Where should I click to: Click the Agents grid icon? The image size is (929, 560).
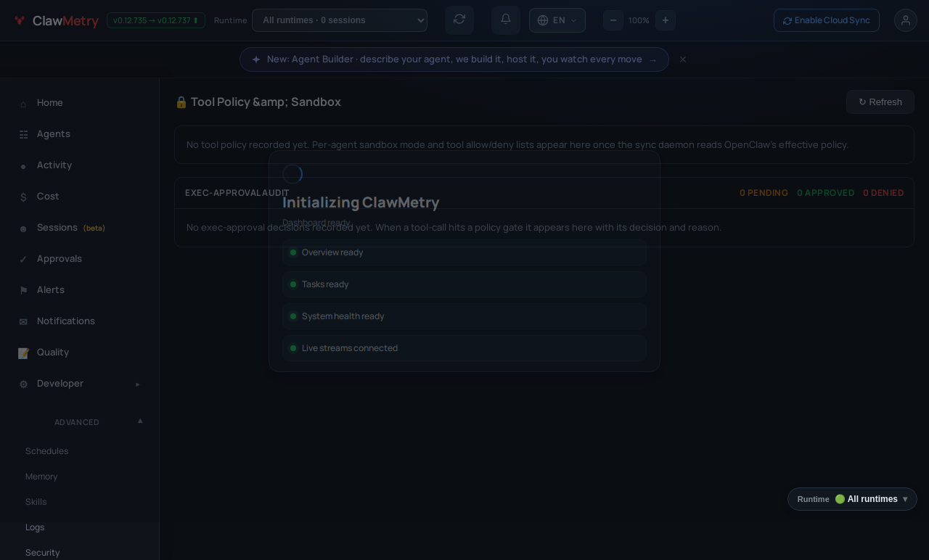23,135
